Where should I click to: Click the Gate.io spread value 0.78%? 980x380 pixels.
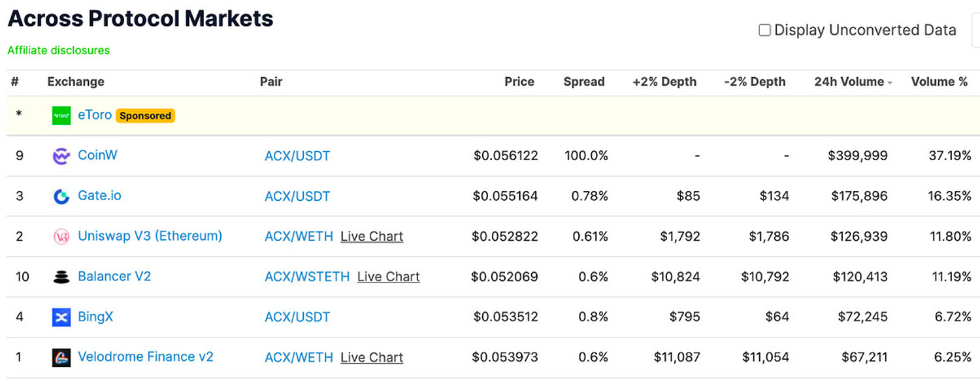(591, 196)
